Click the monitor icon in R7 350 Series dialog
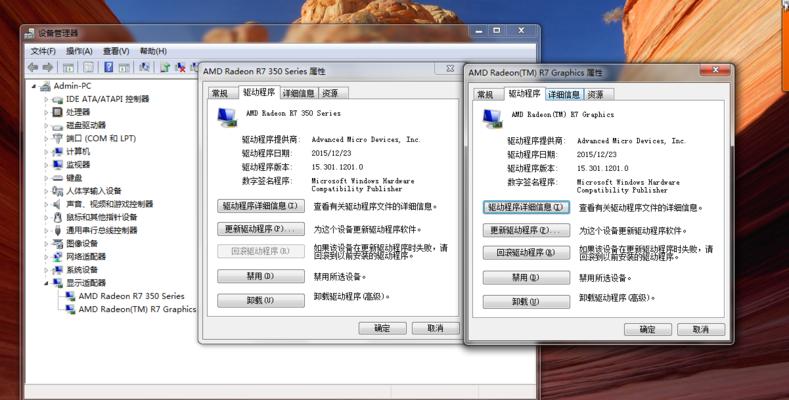This screenshot has height=400, width=789. [227, 118]
